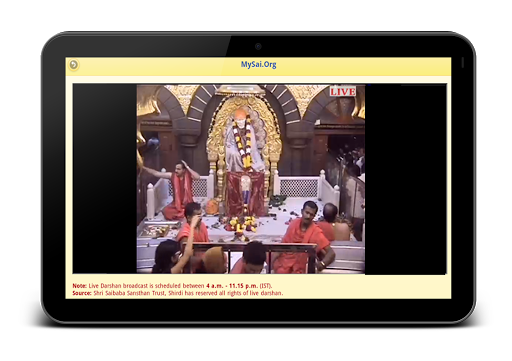The height and width of the screenshot is (361, 512).
Task: Click the live darshan video center
Action: (x=251, y=179)
